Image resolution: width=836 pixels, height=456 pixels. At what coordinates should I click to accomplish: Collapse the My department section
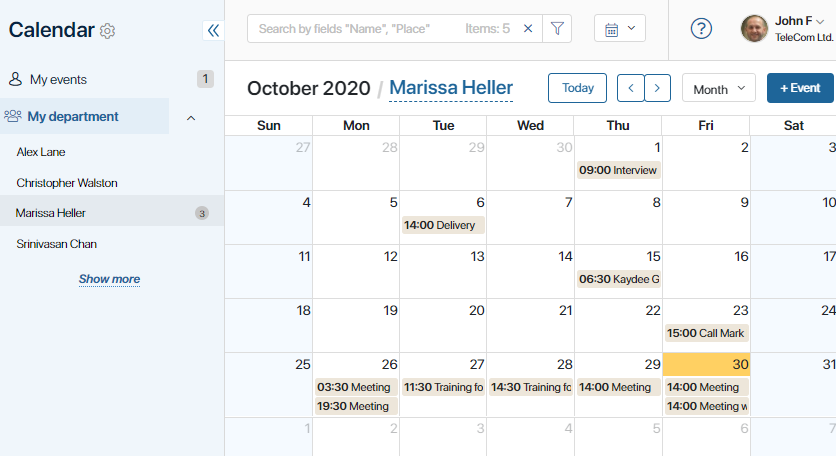click(191, 117)
